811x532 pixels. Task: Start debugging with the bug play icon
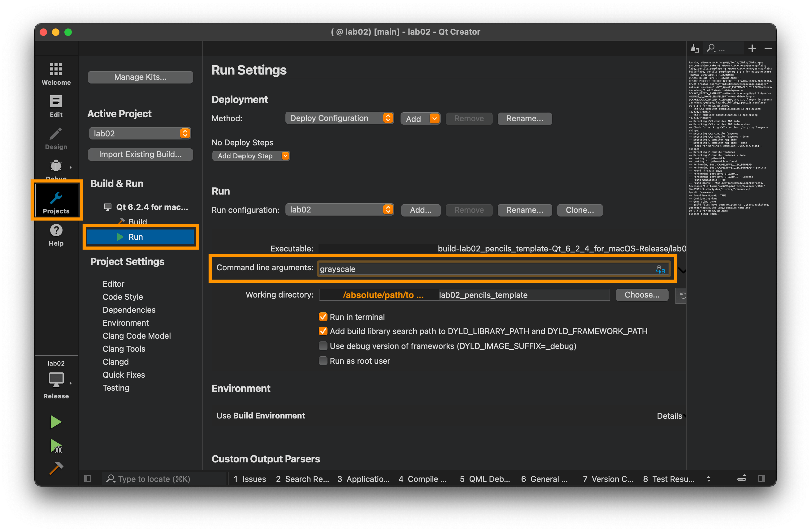(56, 446)
